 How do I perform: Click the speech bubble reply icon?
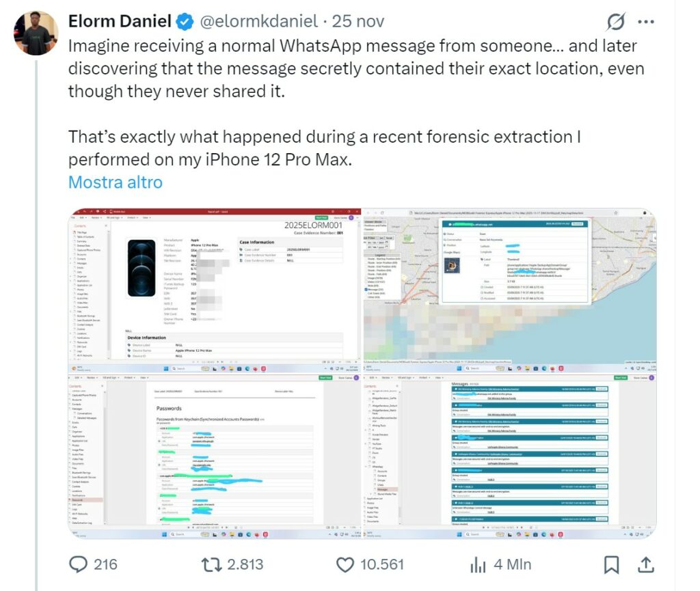coord(80,564)
